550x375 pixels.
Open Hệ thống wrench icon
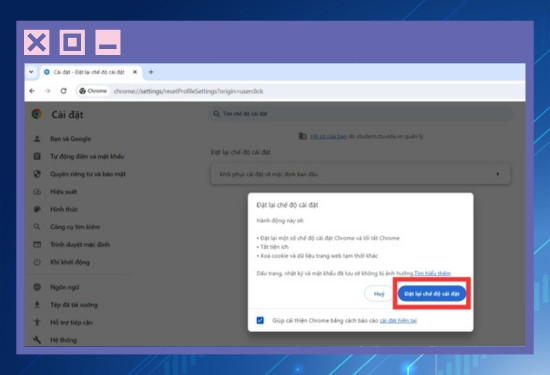pyautogui.click(x=37, y=340)
